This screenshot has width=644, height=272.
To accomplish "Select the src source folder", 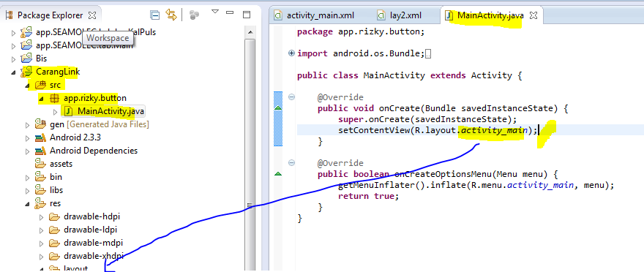I will (55, 85).
